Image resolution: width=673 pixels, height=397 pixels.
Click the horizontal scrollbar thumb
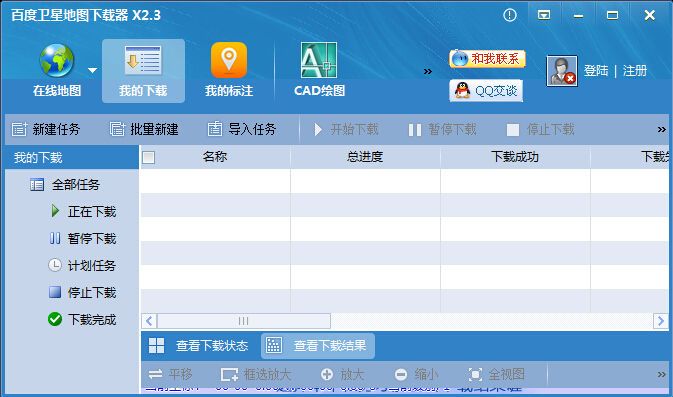click(243, 321)
